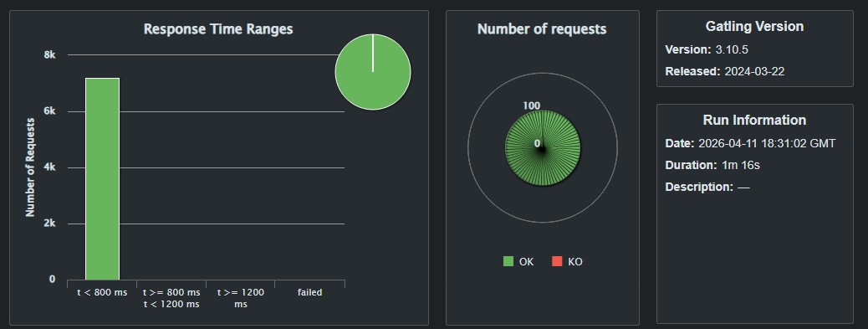Click the 100 label on polar chart
This screenshot has height=329, width=868.
(532, 105)
